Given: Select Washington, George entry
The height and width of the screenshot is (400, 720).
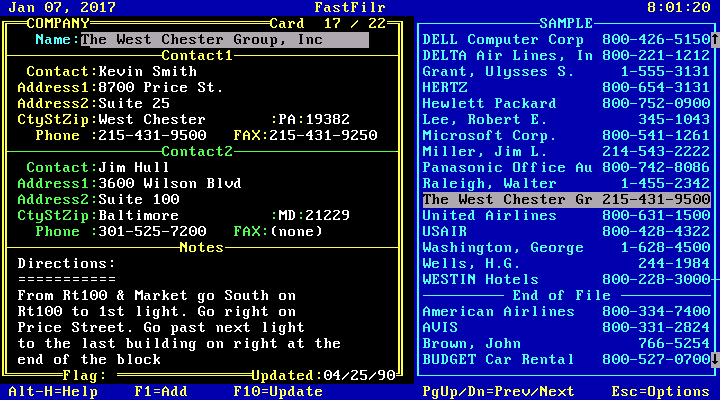Looking at the screenshot, I should [566, 248].
